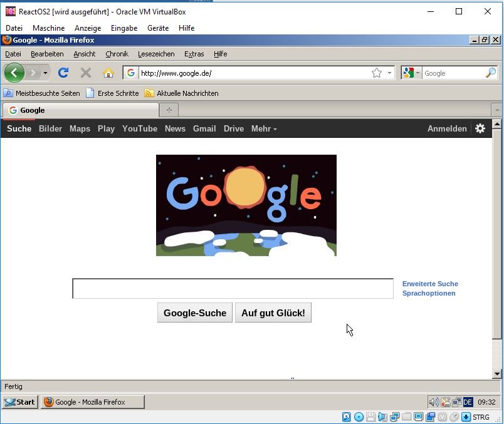
Task: Click Suche in the Google bar
Action: 19,128
